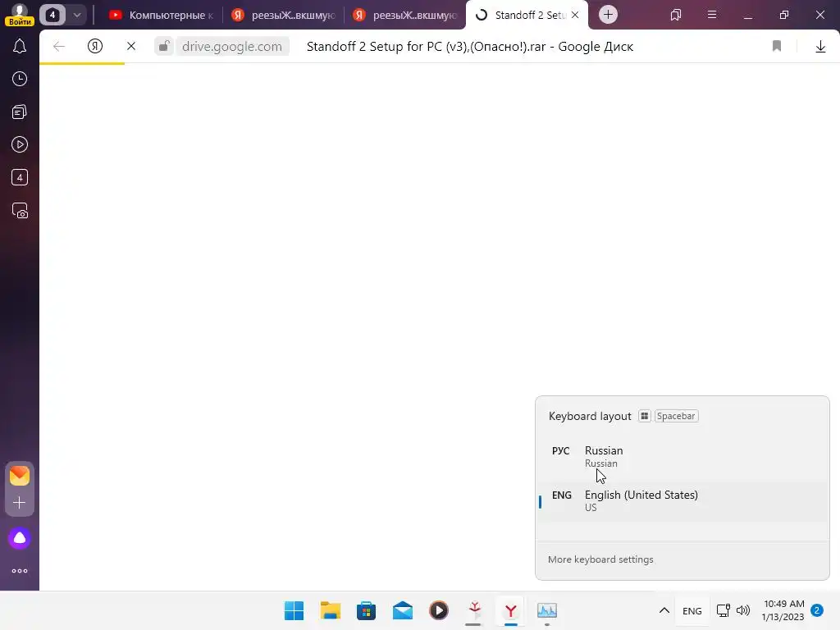Switch to the first реезыЖ..вкшмую Yandex tab
Image resolution: width=840 pixels, height=630 pixels.
point(283,15)
